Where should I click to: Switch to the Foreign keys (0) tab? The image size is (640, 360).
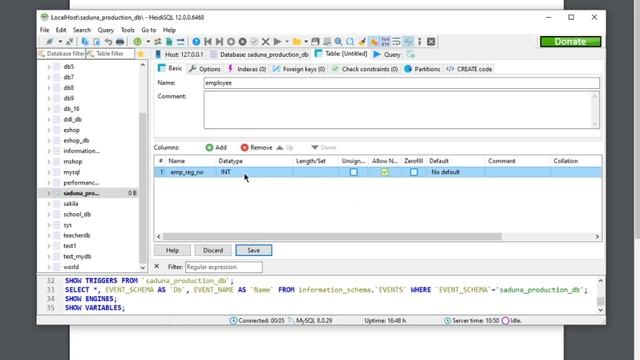pos(299,69)
